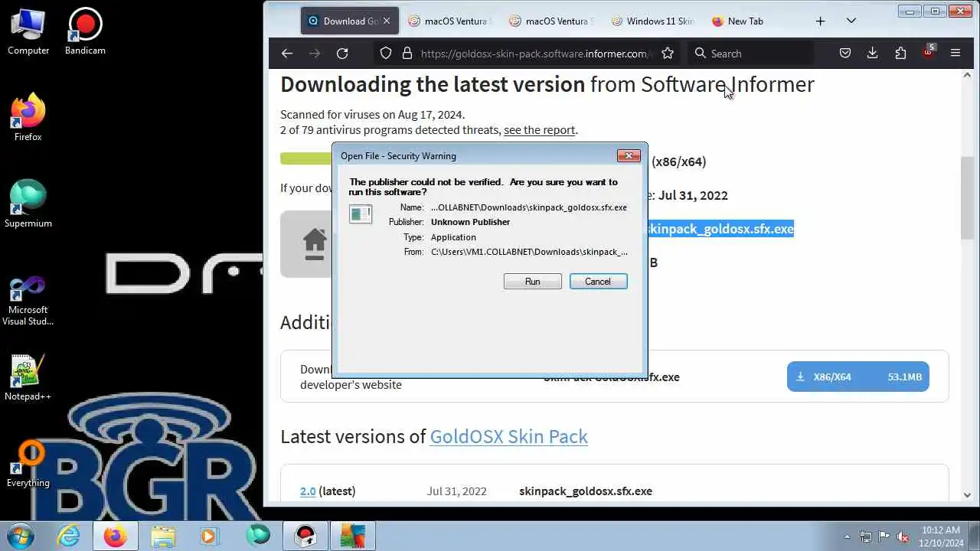Image resolution: width=980 pixels, height=551 pixels.
Task: Open the Everything desktop shortcut
Action: pyautogui.click(x=28, y=464)
